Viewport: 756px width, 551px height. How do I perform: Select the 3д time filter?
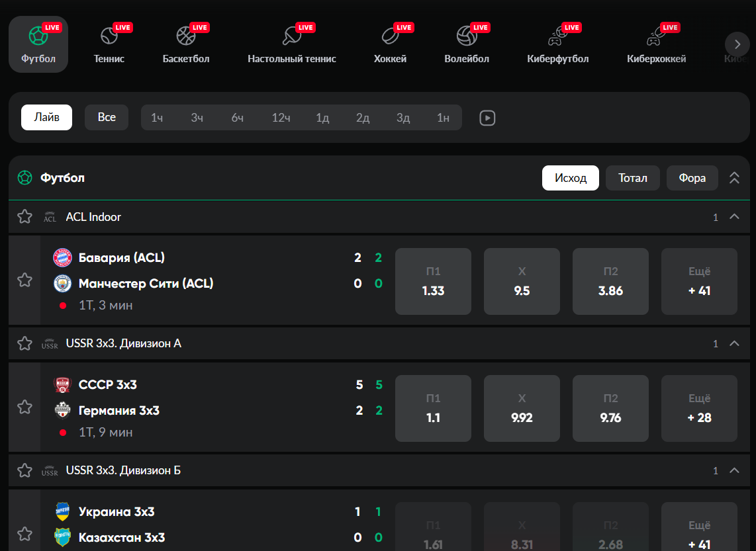click(x=403, y=118)
